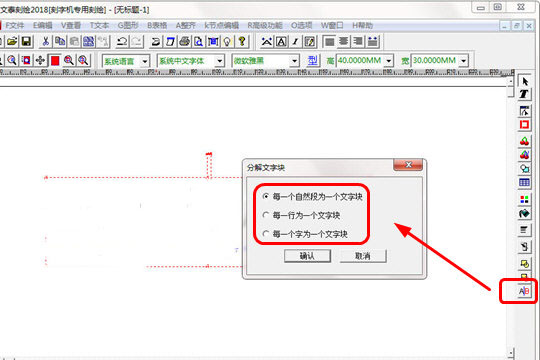Open the R高级功能 advanced menu
The width and height of the screenshot is (540, 360).
coord(265,25)
